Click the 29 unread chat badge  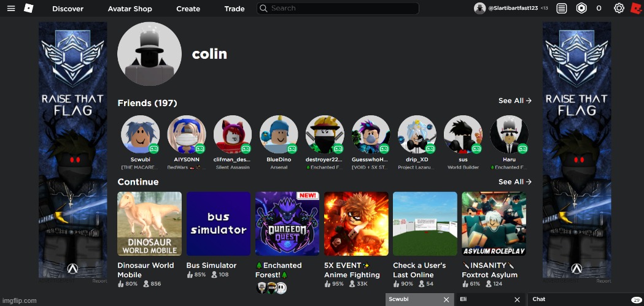(637, 300)
